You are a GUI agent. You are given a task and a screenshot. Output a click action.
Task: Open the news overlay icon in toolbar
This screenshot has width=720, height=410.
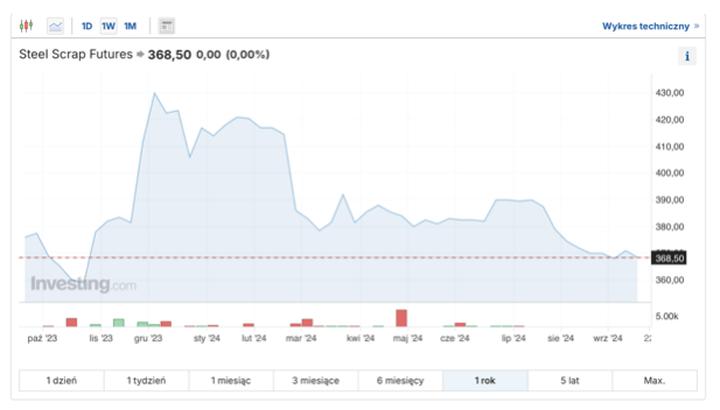pos(167,25)
